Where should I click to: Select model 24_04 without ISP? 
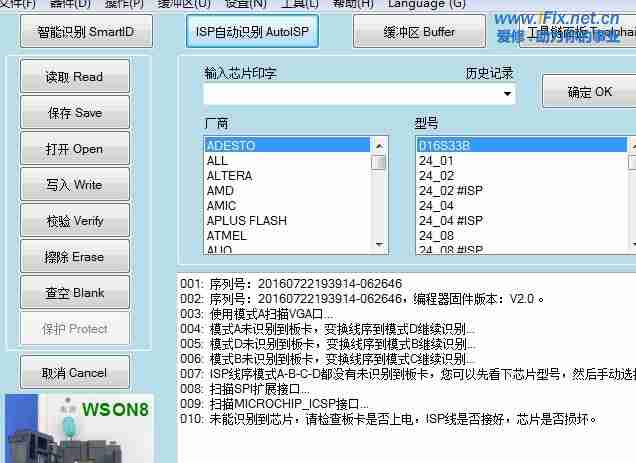[522, 206]
